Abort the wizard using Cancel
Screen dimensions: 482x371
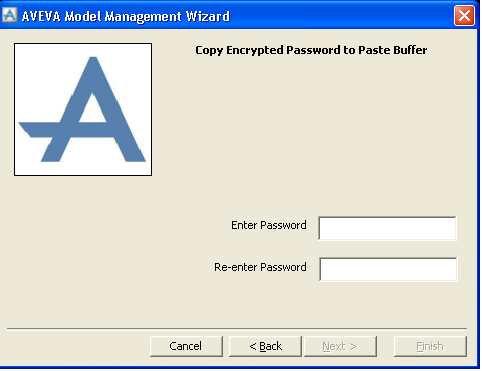pyautogui.click(x=186, y=346)
